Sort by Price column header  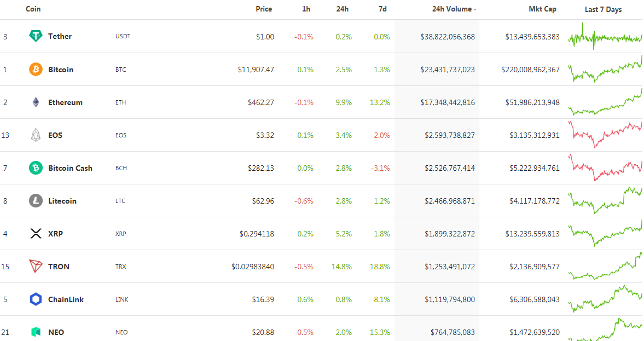coord(263,9)
